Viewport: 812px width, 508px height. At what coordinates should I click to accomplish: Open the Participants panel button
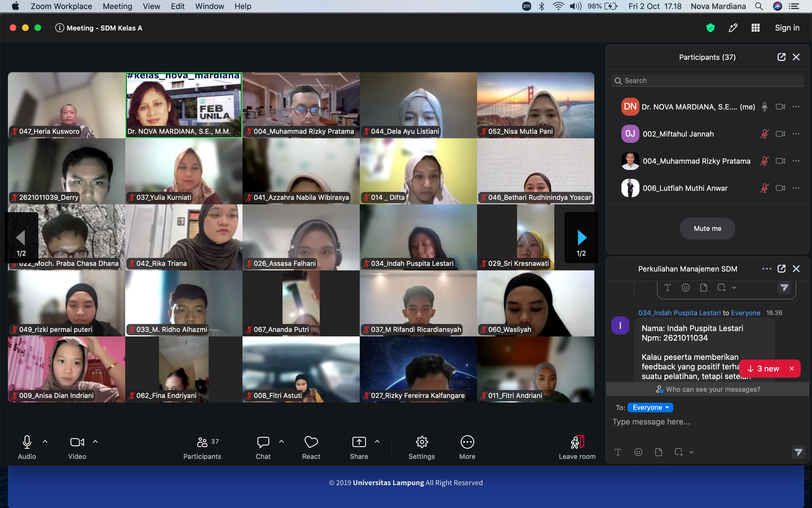(202, 447)
